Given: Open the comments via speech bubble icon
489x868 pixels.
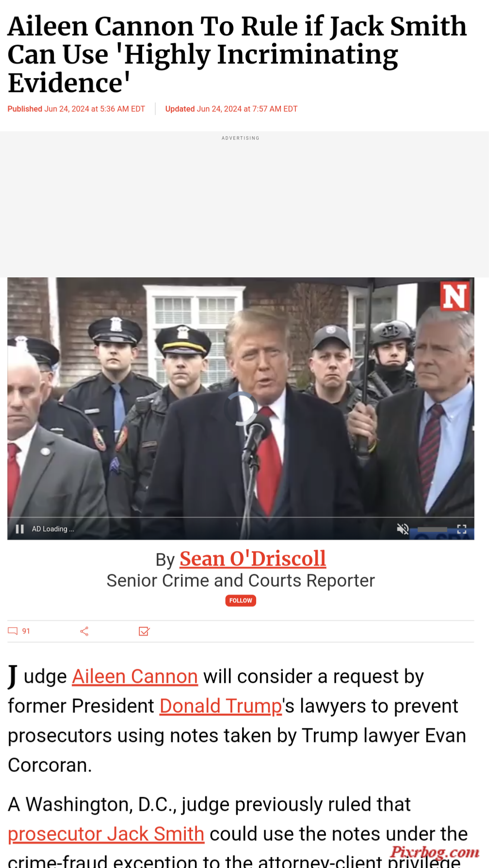Looking at the screenshot, I should [x=13, y=631].
